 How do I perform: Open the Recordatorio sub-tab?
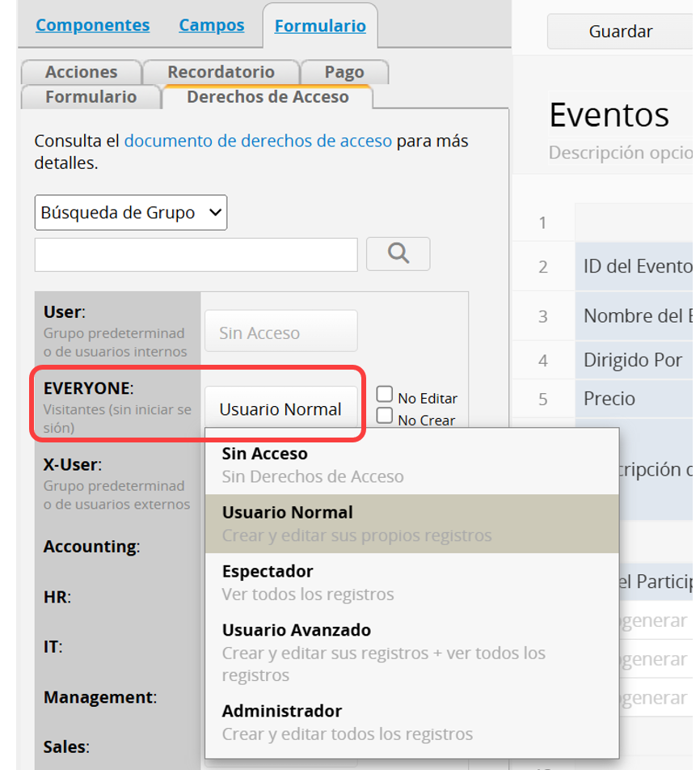click(x=221, y=72)
